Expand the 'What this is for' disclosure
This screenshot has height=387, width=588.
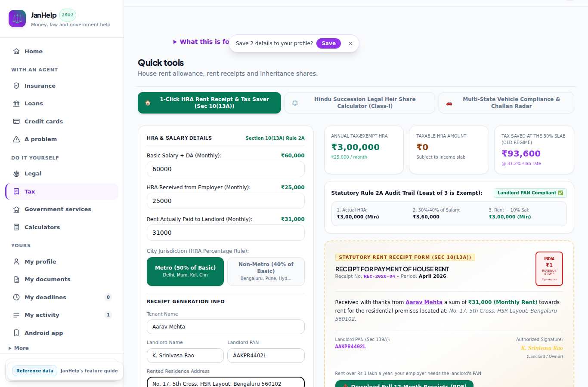(x=201, y=42)
